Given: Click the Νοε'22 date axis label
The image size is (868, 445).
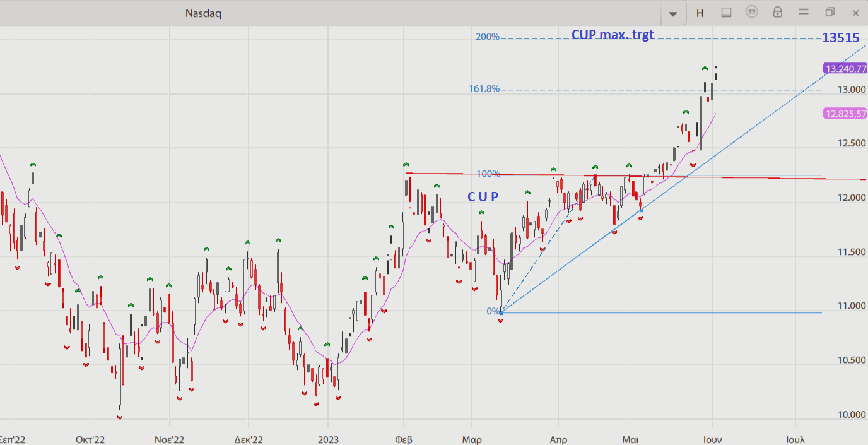Looking at the screenshot, I should tap(169, 439).
